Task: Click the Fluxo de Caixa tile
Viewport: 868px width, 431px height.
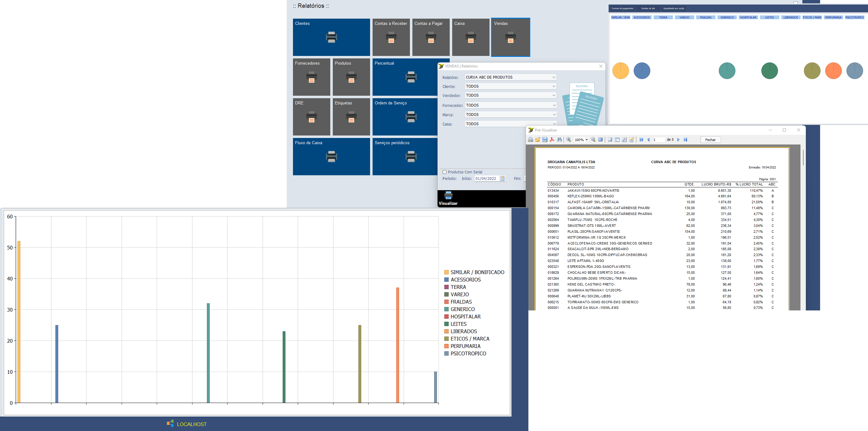Action: click(x=331, y=157)
